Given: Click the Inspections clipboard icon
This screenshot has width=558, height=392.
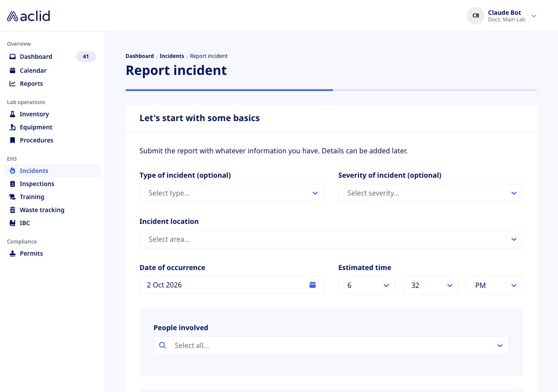Looking at the screenshot, I should pyautogui.click(x=13, y=184).
